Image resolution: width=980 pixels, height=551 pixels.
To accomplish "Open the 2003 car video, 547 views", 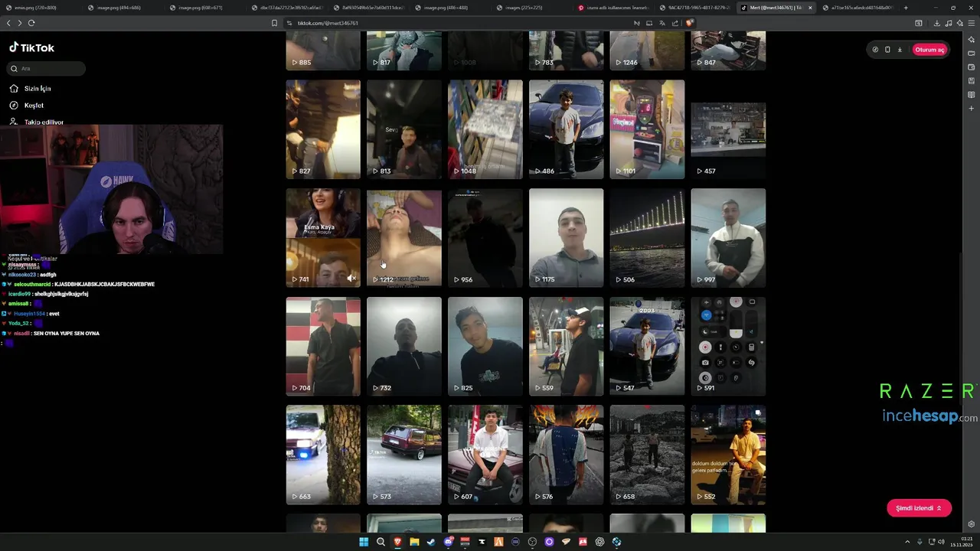I will [x=647, y=347].
